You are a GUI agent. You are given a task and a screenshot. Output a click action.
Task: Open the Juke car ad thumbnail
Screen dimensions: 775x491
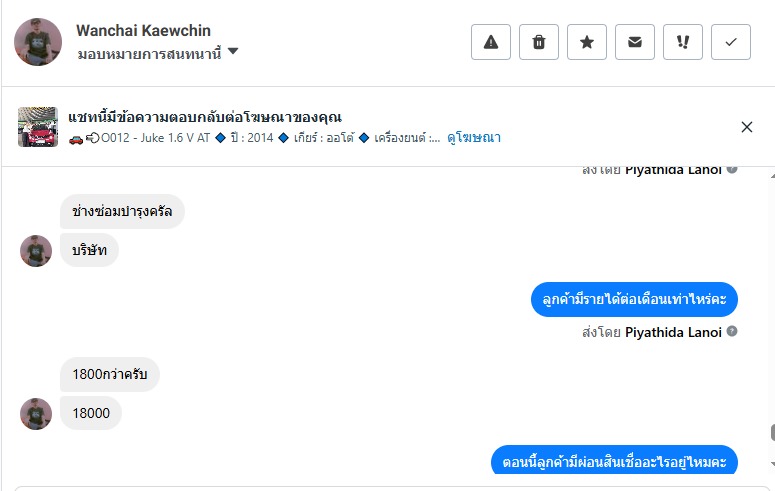coord(38,127)
